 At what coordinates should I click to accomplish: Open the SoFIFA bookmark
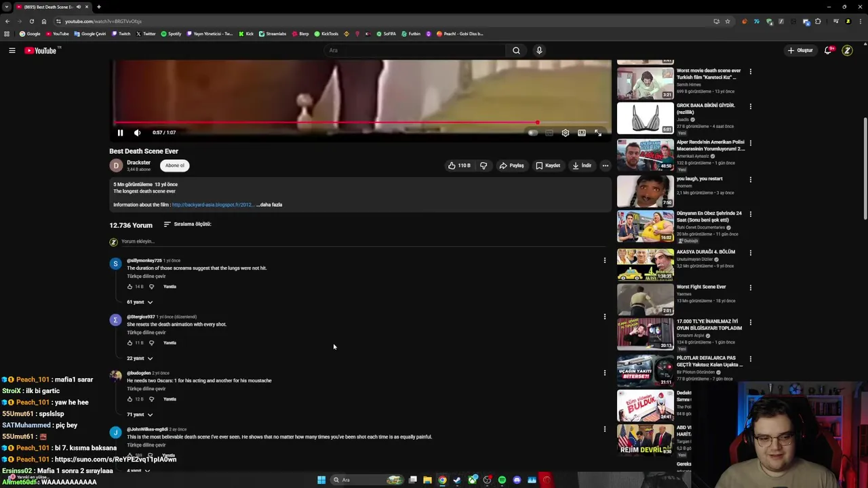pos(386,34)
